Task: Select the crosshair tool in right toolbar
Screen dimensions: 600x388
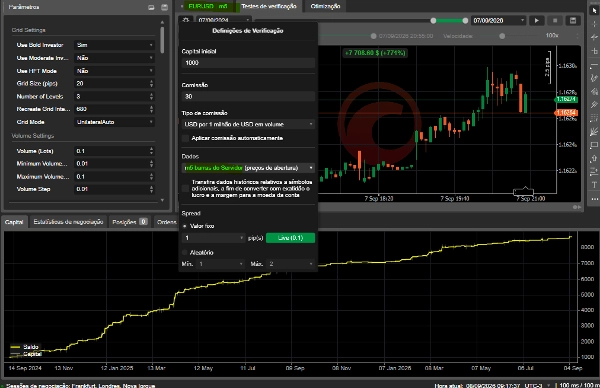Action: 594,24
